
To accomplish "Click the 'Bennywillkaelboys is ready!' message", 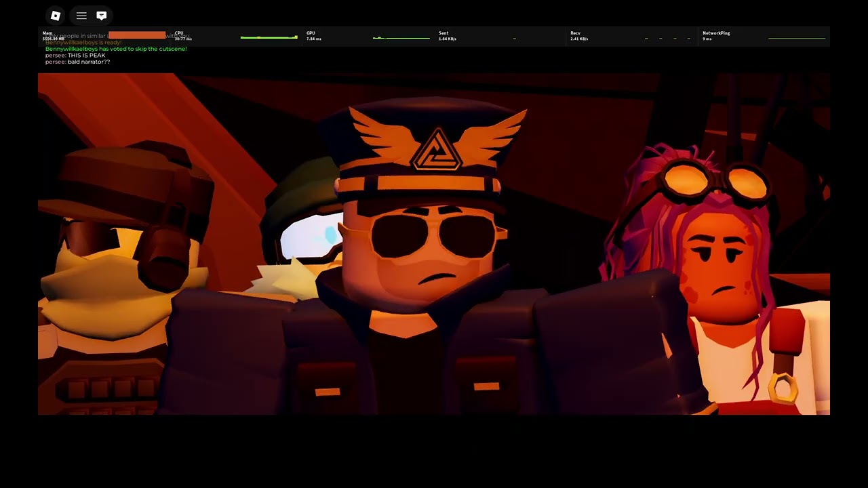I will point(83,43).
